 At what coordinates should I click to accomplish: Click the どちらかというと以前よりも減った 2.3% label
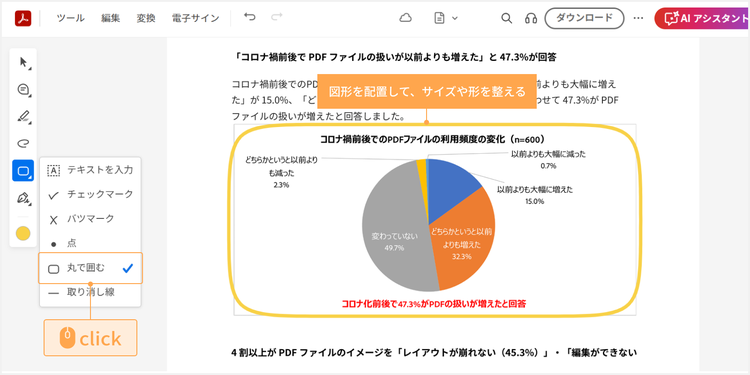tap(281, 173)
